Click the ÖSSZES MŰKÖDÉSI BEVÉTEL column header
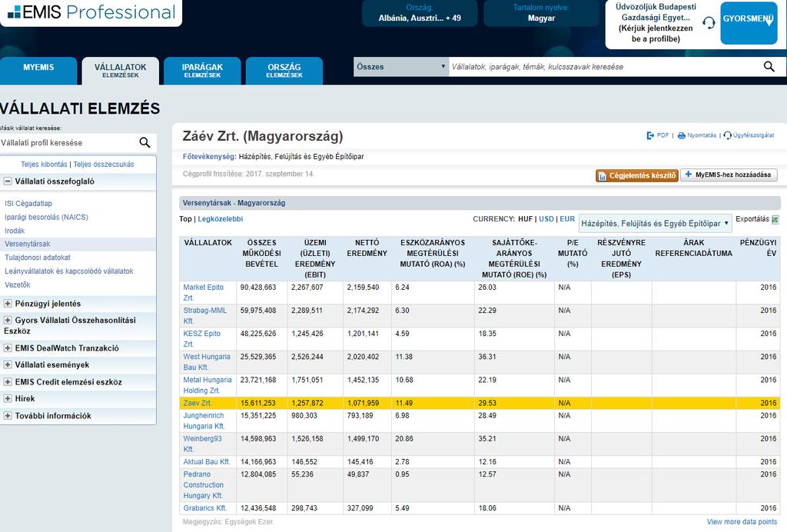This screenshot has width=787, height=532. pos(261,253)
